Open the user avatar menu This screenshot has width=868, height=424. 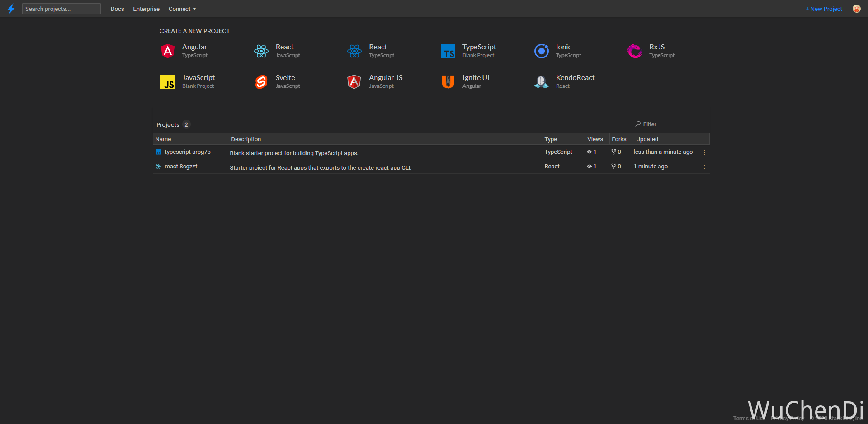click(856, 9)
